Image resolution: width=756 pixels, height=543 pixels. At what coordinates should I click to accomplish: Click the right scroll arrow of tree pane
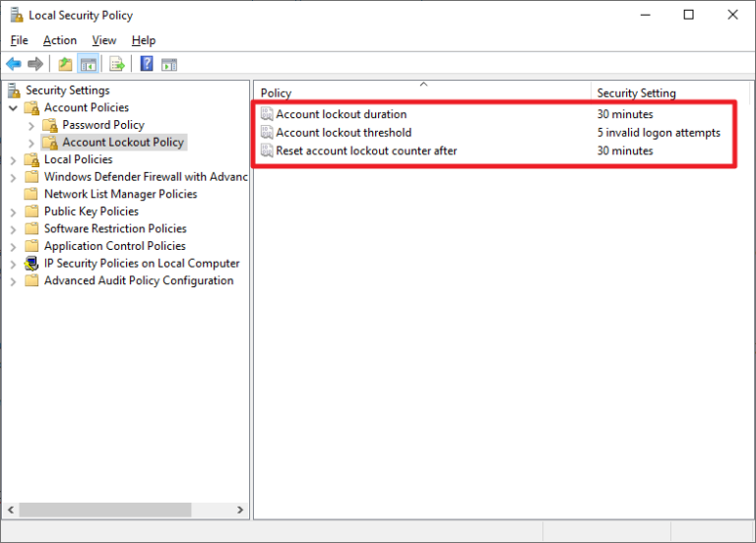click(240, 510)
